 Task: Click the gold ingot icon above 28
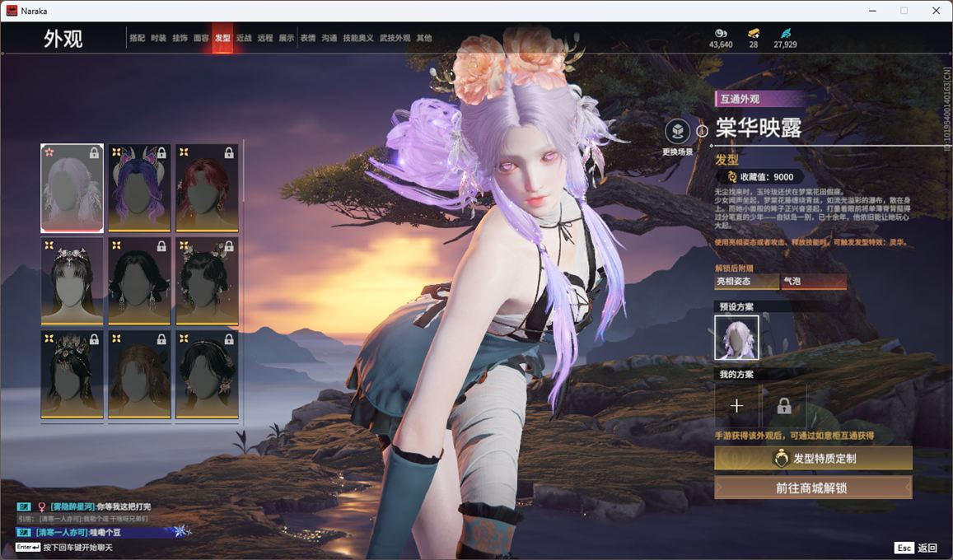(754, 33)
